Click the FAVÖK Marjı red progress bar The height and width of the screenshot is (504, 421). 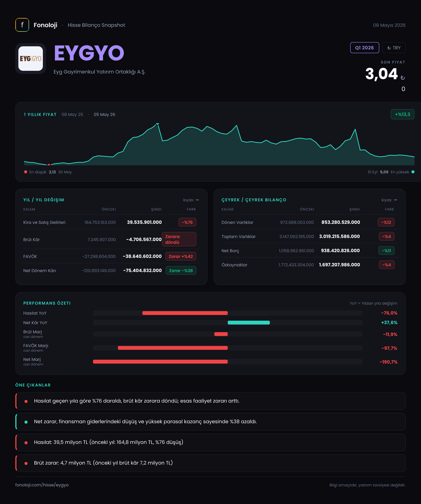(x=173, y=348)
